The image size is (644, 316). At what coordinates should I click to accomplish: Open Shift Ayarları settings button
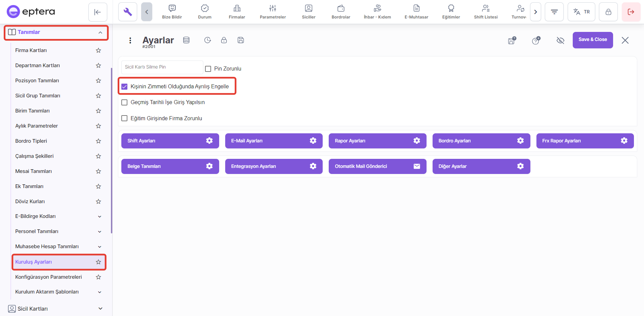coord(170,141)
